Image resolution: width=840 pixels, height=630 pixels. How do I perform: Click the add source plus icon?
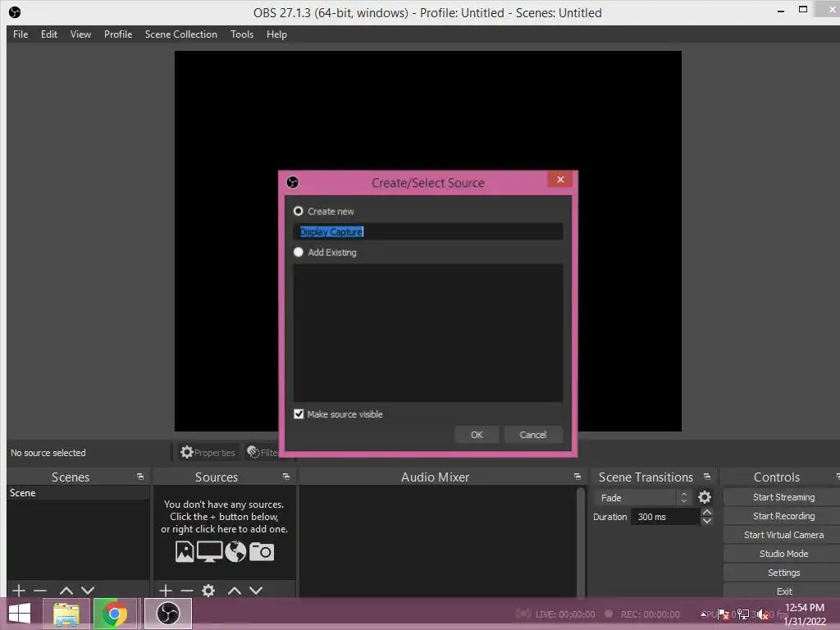tap(166, 591)
